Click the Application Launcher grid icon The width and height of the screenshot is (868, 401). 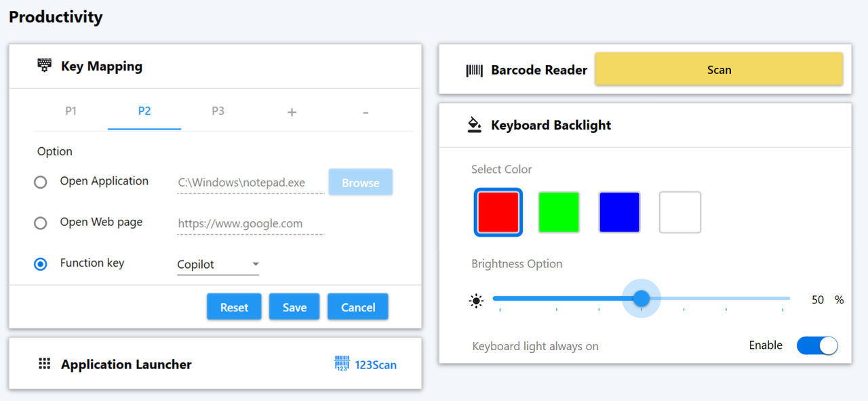(x=44, y=364)
